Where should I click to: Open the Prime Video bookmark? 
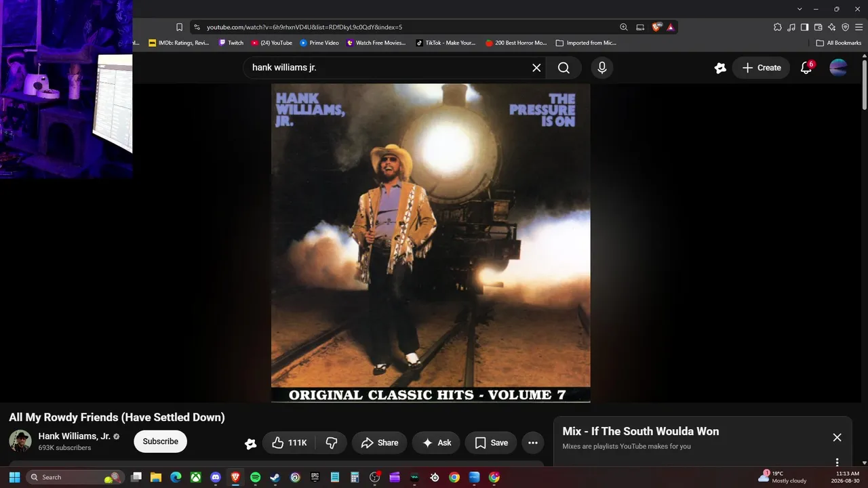tap(319, 43)
